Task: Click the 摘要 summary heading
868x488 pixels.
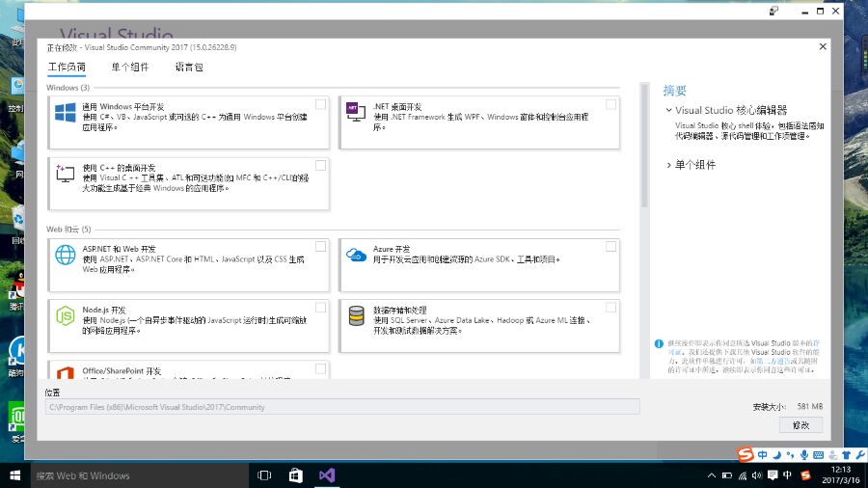Action: tap(674, 91)
